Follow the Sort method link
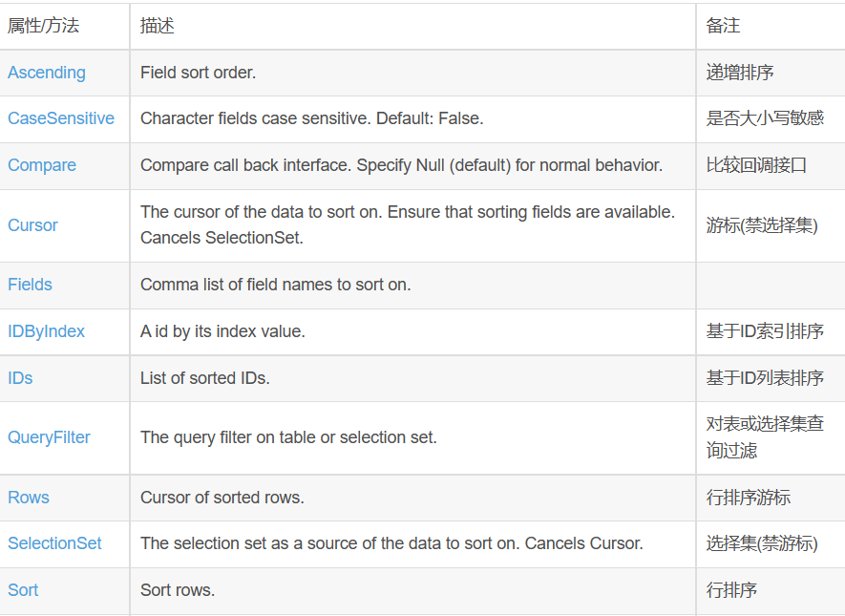Viewport: 845px width, 616px height. (23, 589)
